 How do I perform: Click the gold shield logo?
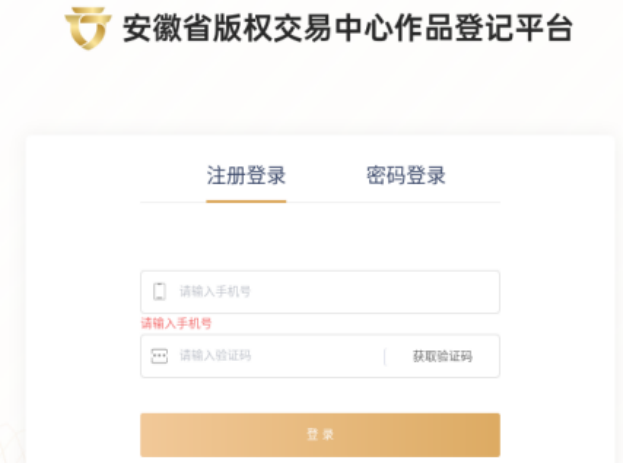[88, 28]
